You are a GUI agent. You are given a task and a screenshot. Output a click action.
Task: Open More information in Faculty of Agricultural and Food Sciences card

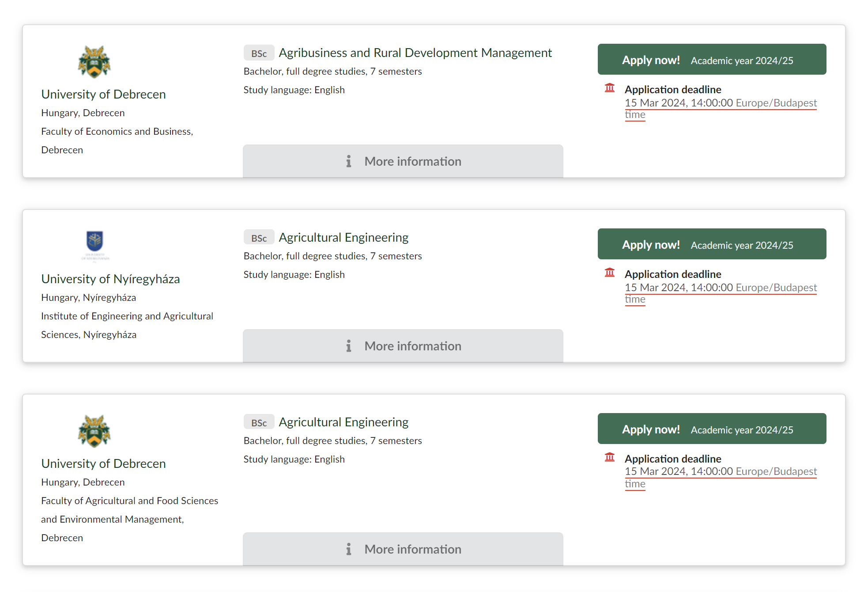[x=403, y=549]
